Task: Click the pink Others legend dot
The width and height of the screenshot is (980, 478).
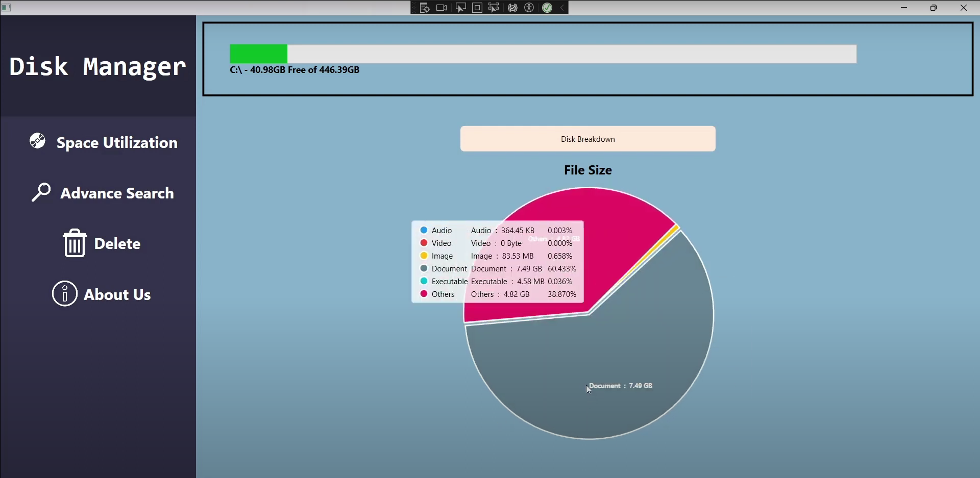Action: (424, 294)
